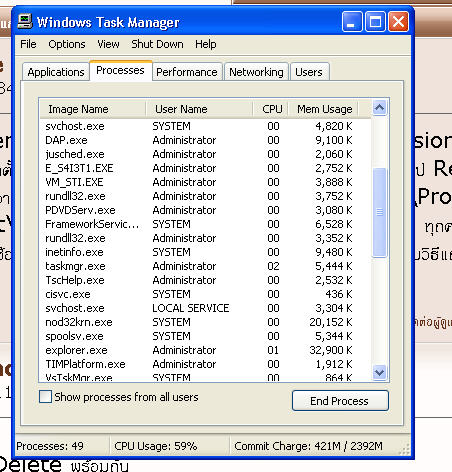Select the FrameworkServic... process

[205, 224]
